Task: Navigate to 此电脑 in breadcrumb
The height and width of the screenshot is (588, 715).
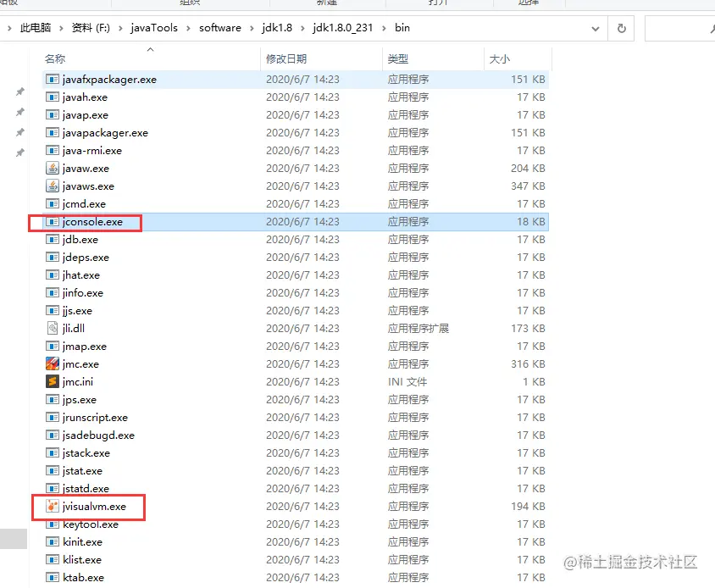Action: pos(35,28)
